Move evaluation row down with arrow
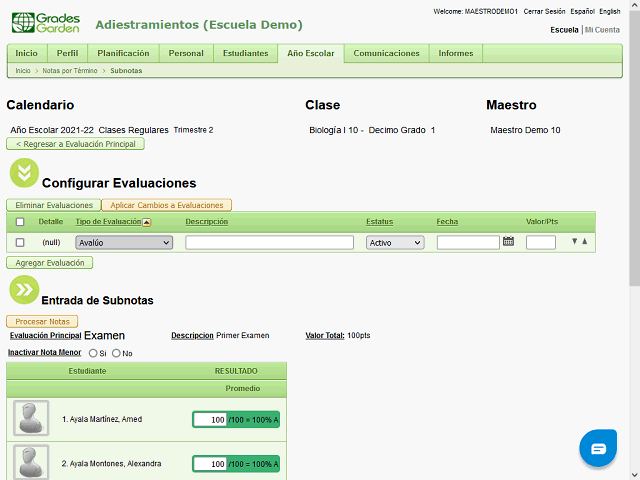640x480 pixels. (x=574, y=241)
